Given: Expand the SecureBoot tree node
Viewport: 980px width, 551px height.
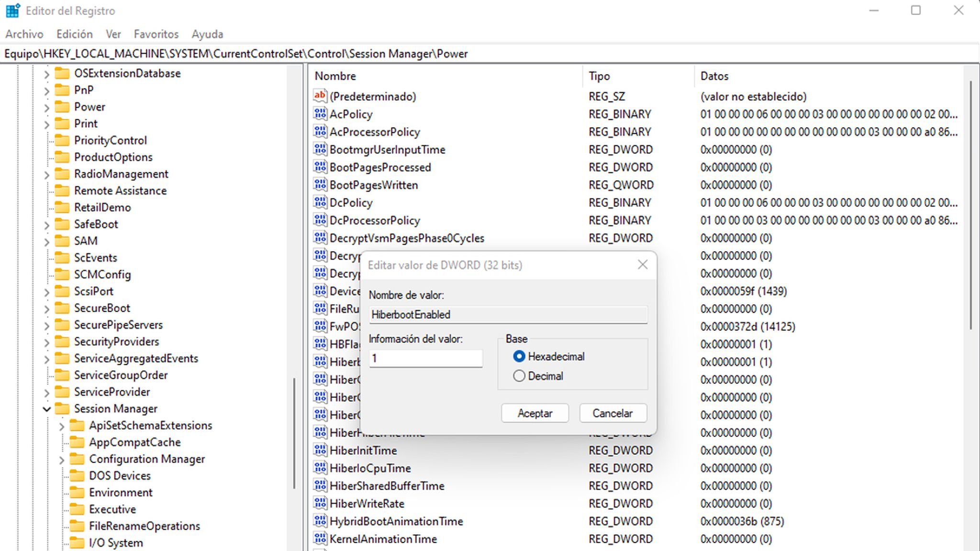Looking at the screenshot, I should tap(46, 308).
